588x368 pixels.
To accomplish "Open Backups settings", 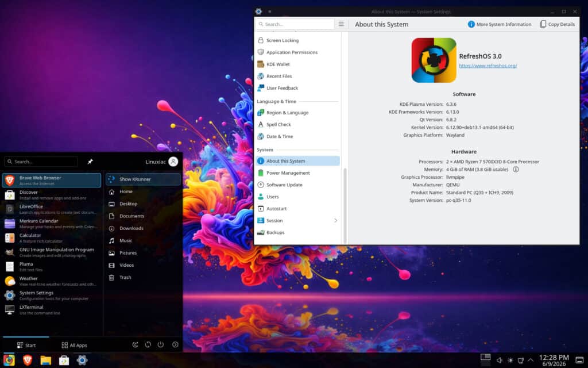I will pos(298,232).
